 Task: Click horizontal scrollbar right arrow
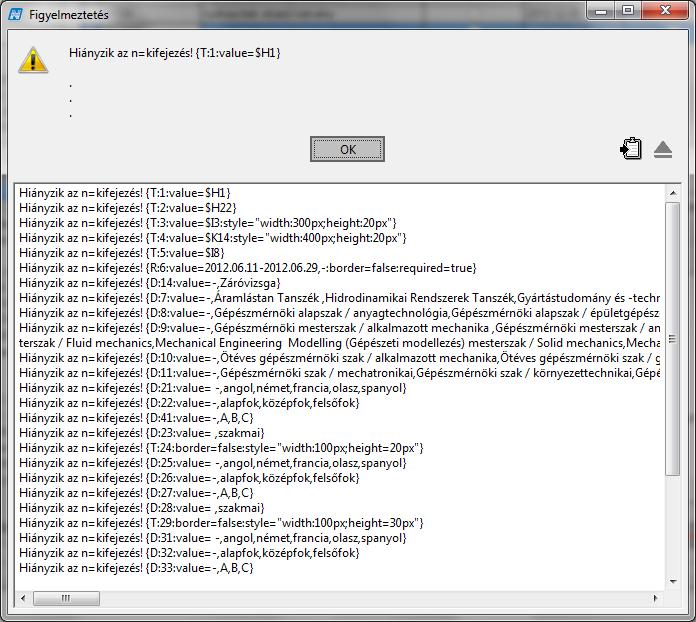coord(656,598)
